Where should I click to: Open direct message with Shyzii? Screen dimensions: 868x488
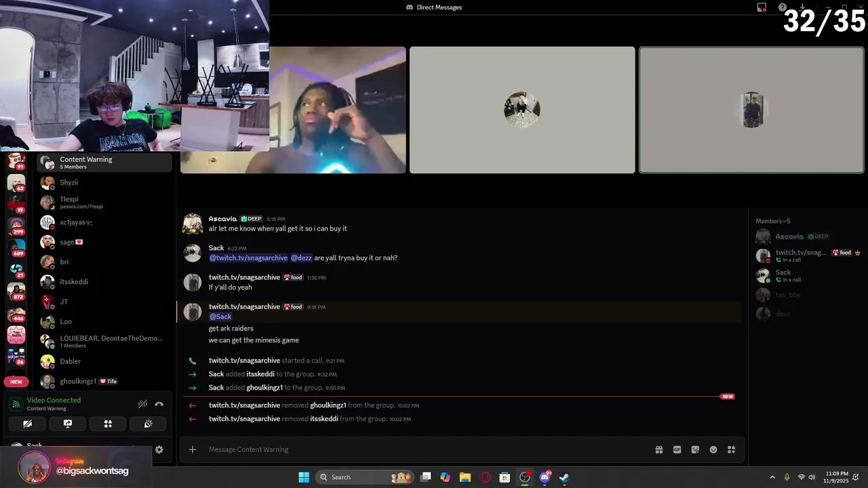pyautogui.click(x=104, y=182)
